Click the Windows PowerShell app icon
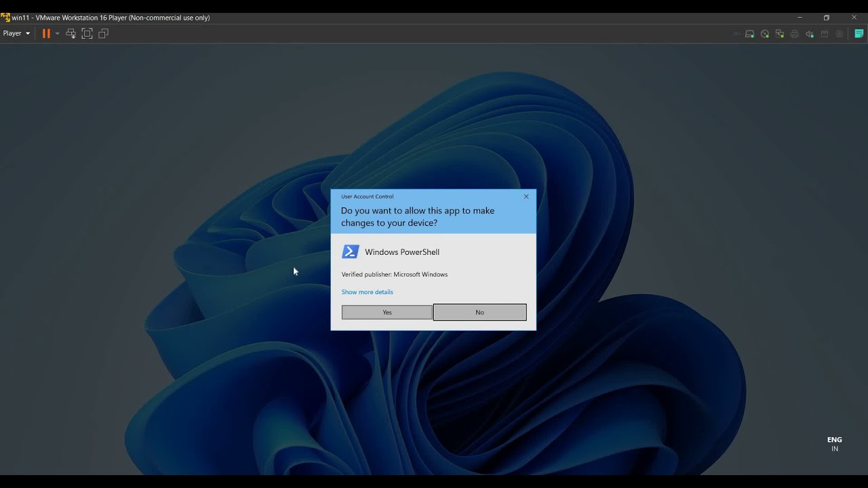 pyautogui.click(x=350, y=251)
